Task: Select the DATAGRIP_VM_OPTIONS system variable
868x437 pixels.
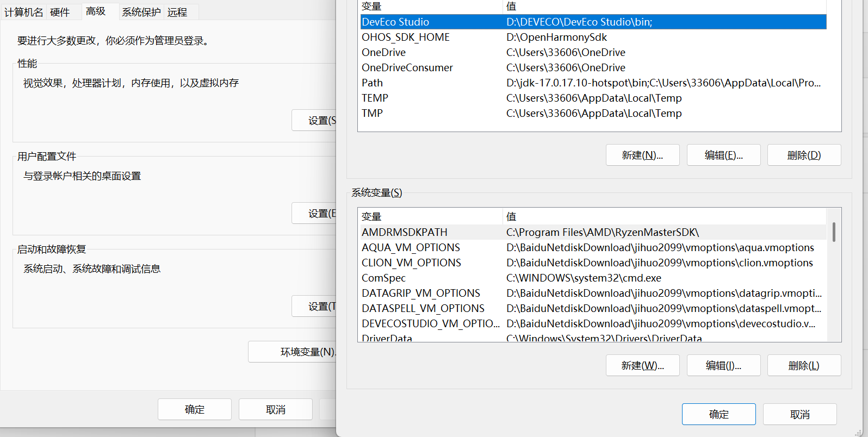Action: 593,293
